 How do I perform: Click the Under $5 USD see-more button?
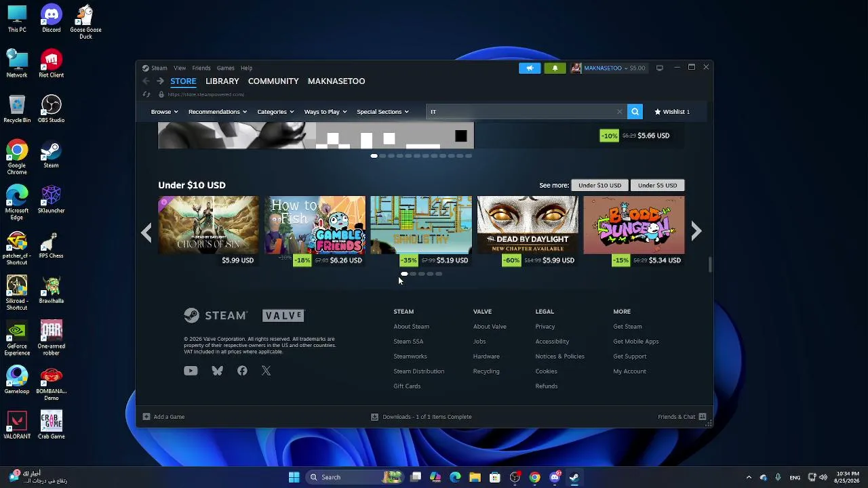point(657,185)
